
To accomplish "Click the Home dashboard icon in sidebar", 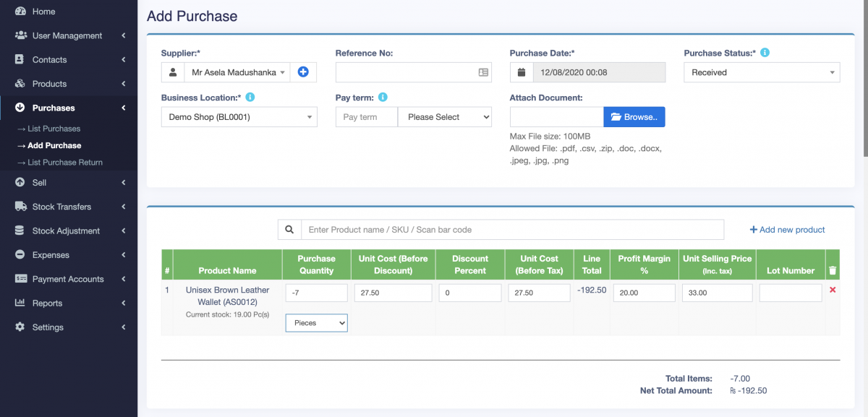I will (x=20, y=12).
